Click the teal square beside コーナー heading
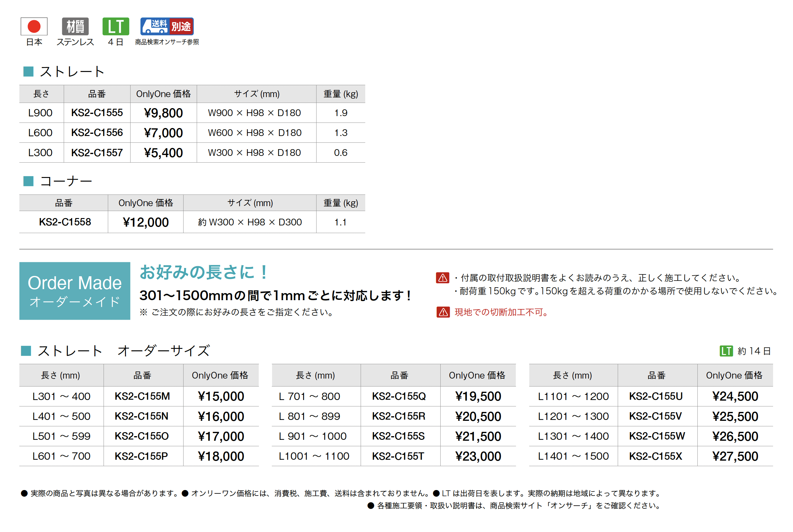 tap(28, 181)
